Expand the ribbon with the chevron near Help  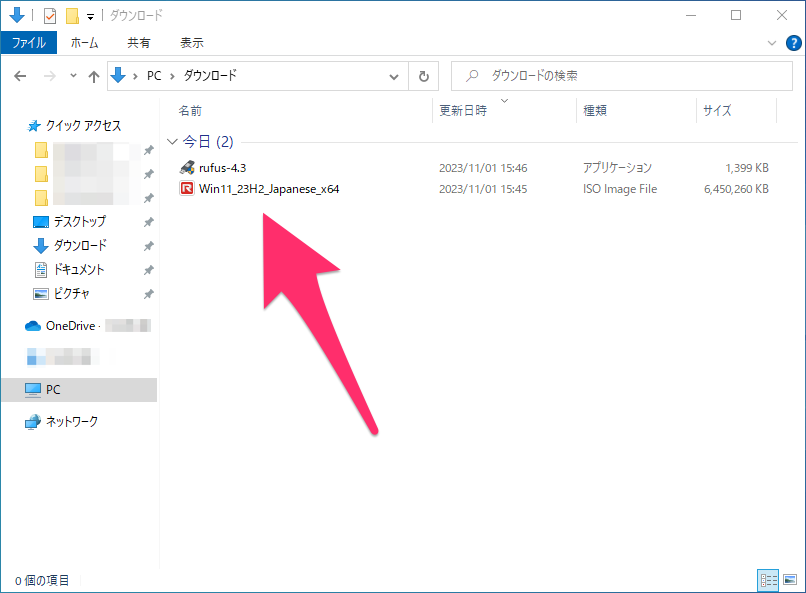tap(771, 43)
